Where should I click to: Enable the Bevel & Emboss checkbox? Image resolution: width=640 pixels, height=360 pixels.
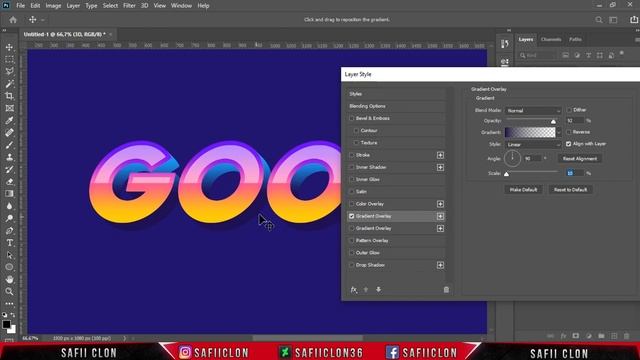[351, 118]
